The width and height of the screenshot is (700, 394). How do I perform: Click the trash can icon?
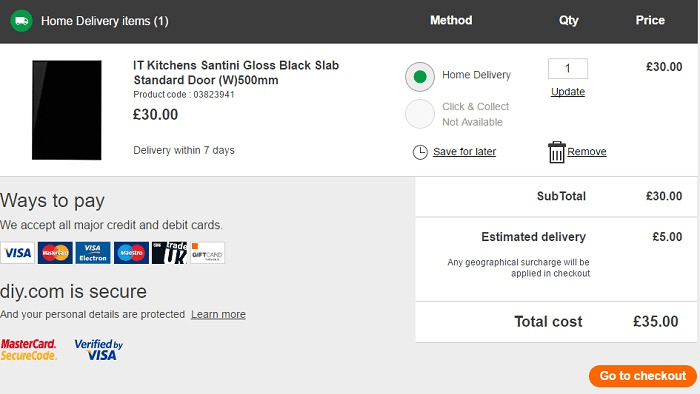[x=556, y=152]
